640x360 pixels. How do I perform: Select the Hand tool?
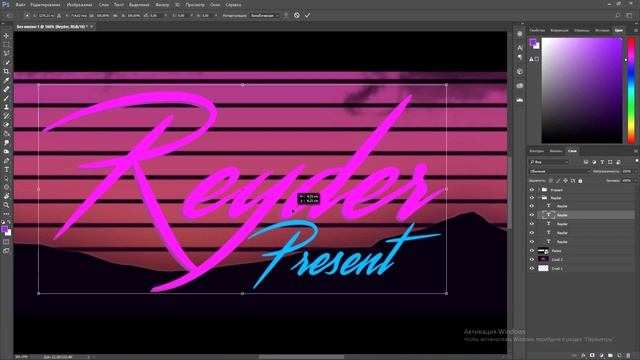[x=6, y=196]
